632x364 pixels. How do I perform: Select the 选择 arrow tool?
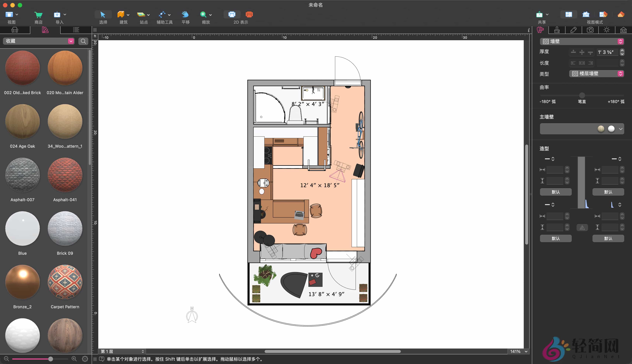point(103,15)
